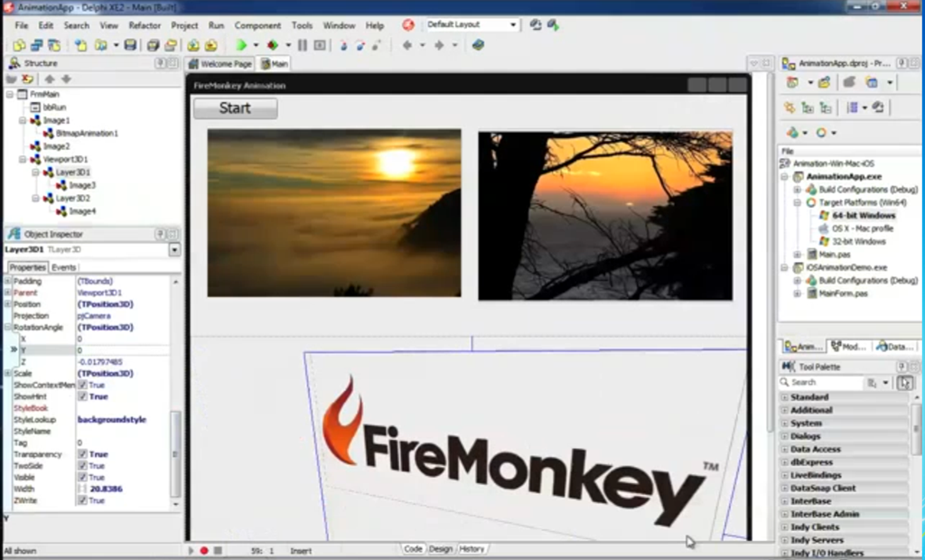
Task: Collapse the RotationAngle property
Action: click(x=7, y=327)
